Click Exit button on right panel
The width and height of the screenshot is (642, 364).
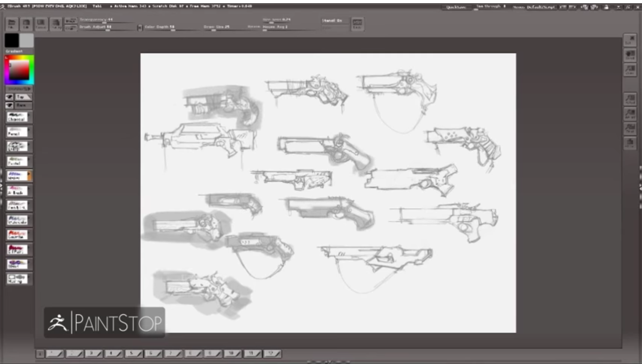coord(630,40)
